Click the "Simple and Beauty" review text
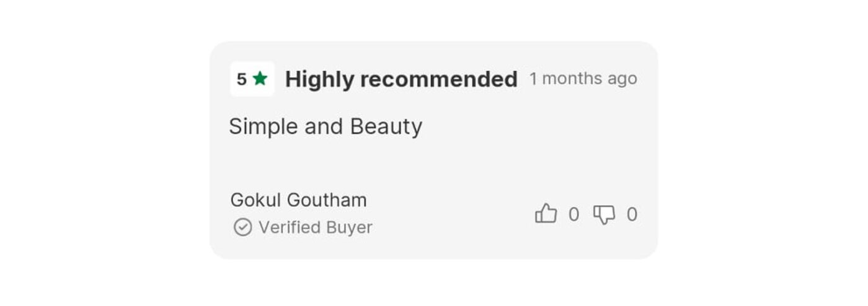The width and height of the screenshot is (868, 306). tap(325, 126)
